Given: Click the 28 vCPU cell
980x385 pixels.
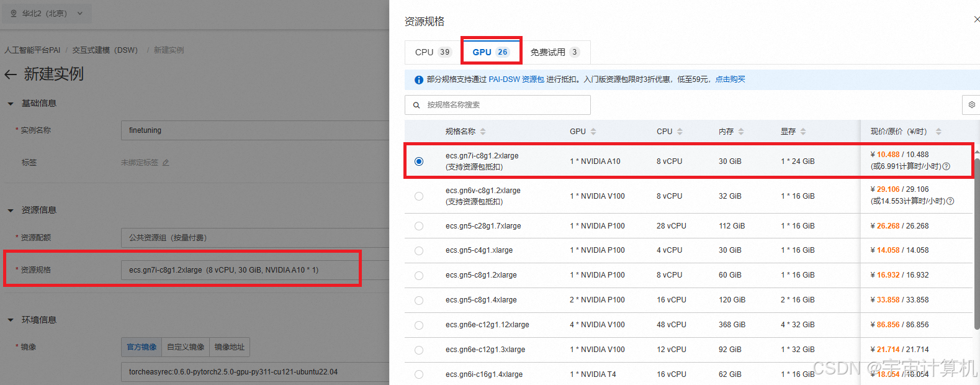Looking at the screenshot, I should [672, 226].
